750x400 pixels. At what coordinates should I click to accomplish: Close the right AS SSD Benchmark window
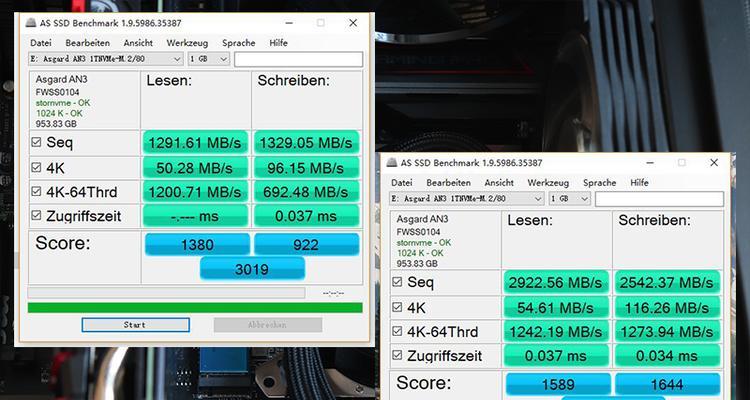click(714, 163)
